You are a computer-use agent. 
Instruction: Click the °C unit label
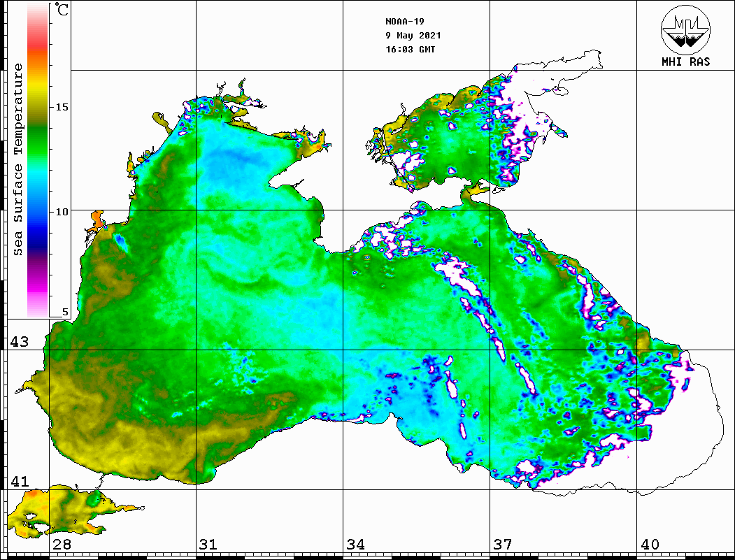62,9
